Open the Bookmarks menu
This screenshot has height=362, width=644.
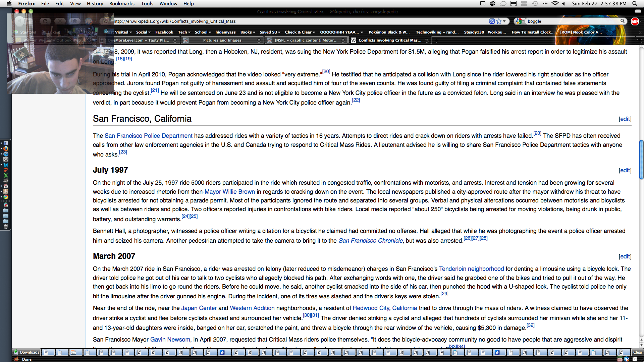tap(122, 3)
